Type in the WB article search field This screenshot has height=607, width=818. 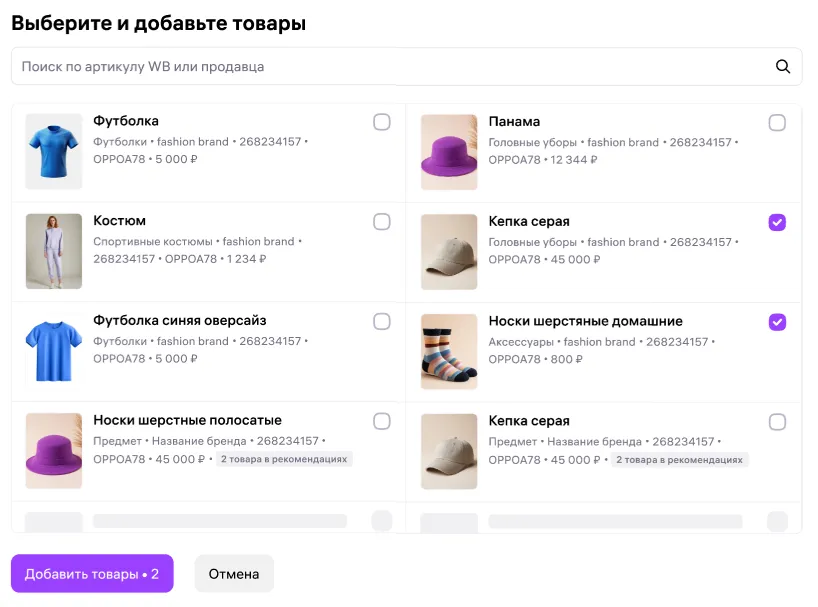390,67
